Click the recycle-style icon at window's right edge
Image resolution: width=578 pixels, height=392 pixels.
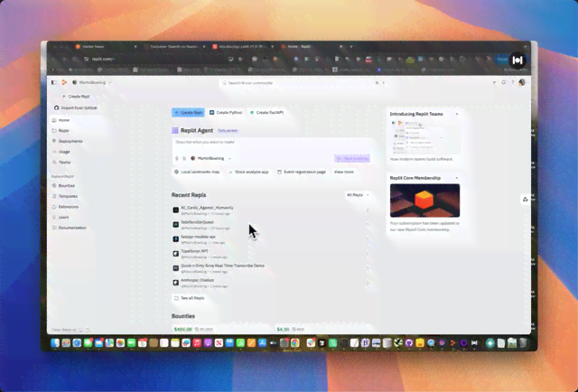click(526, 200)
